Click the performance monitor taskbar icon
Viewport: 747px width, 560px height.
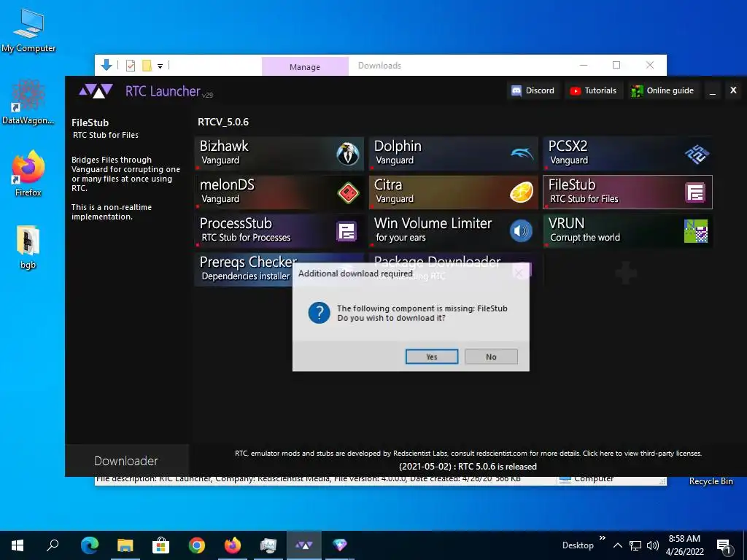click(268, 545)
